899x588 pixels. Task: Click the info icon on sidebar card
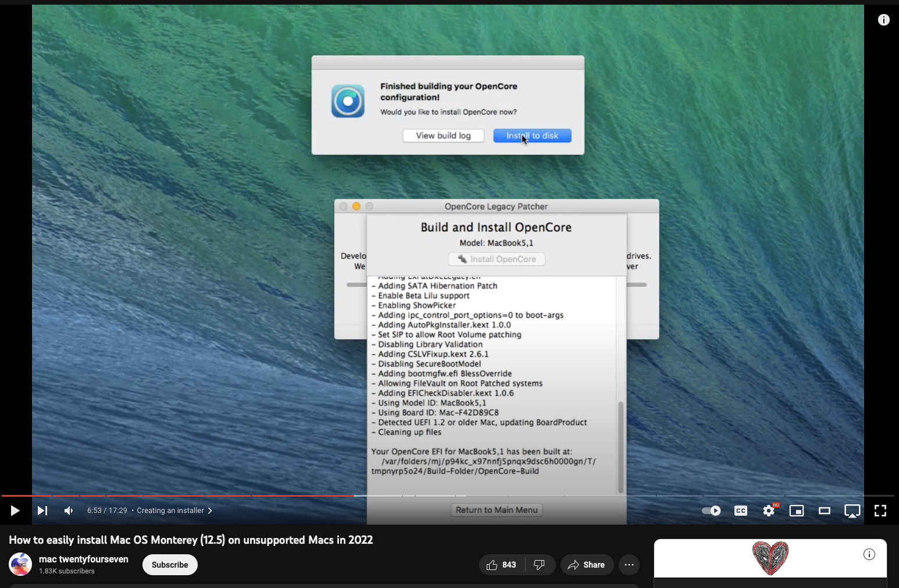869,554
